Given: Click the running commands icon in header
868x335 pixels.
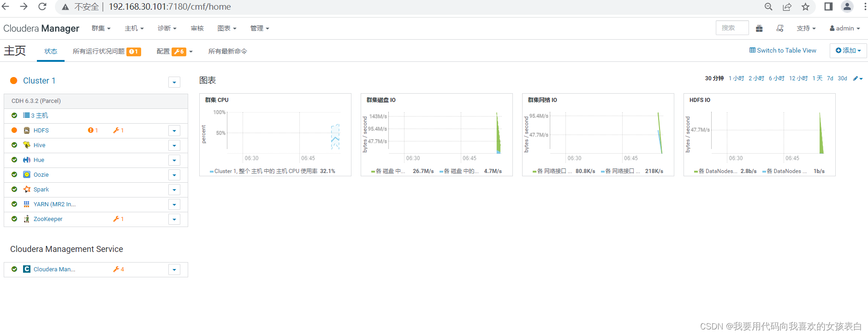Looking at the screenshot, I should (x=780, y=29).
